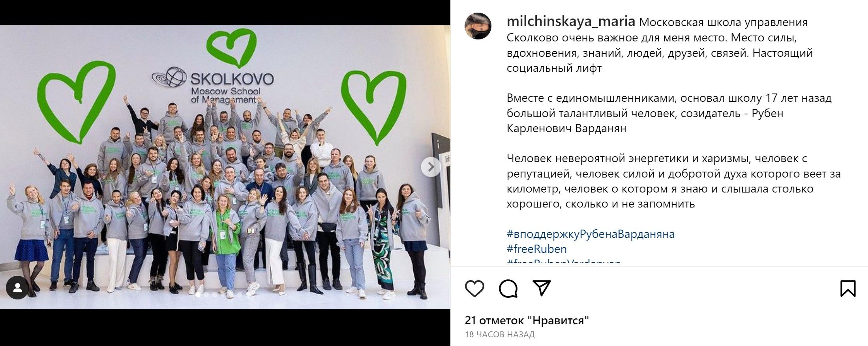Open hashtag #вподдержкуРубенаВарданяна
The height and width of the screenshot is (346, 868).
tap(591, 234)
